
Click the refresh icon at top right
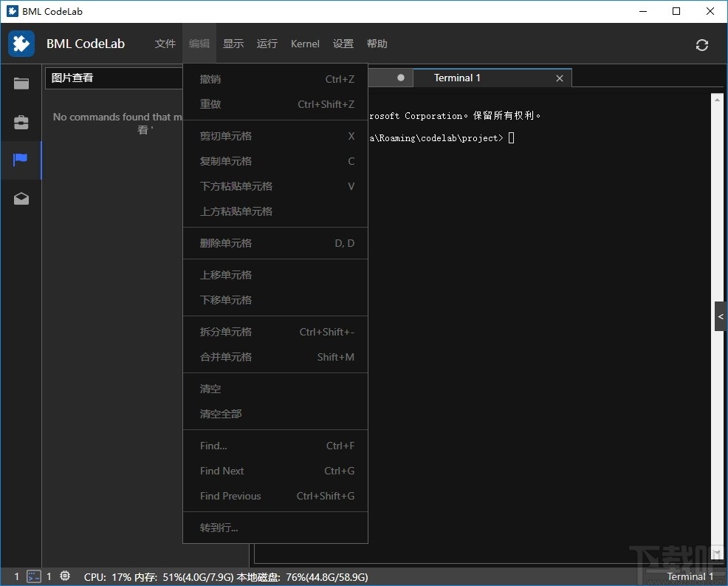701,45
